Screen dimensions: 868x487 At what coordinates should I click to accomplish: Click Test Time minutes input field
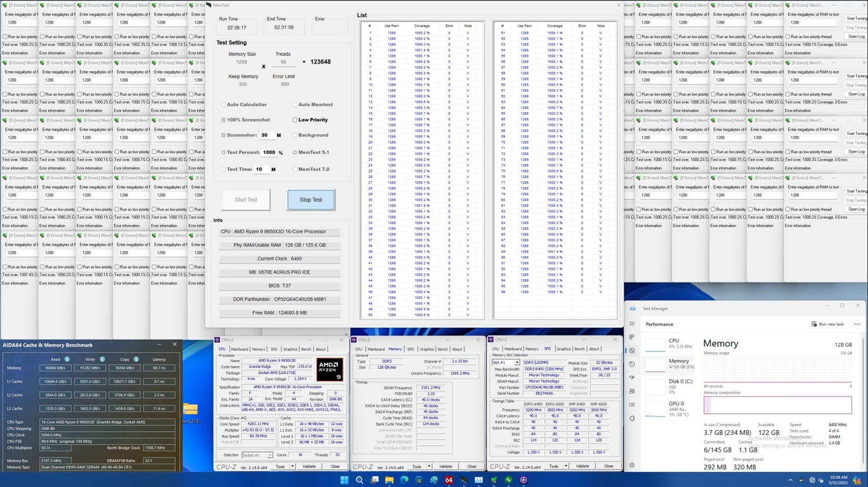261,170
